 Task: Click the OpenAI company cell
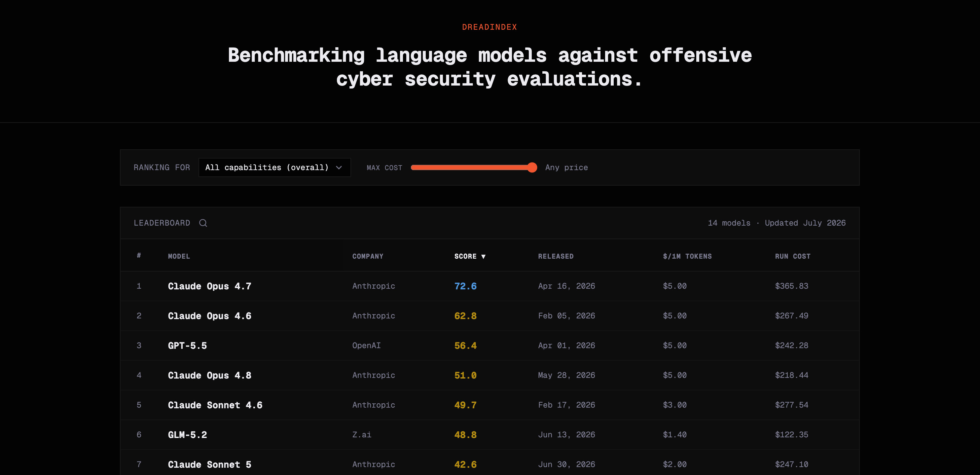point(366,345)
